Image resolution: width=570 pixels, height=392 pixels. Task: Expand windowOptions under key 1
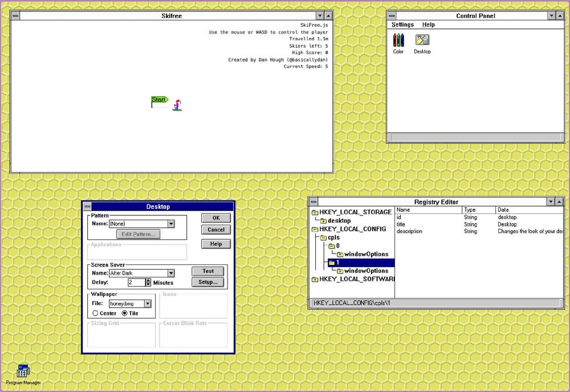tap(340, 271)
